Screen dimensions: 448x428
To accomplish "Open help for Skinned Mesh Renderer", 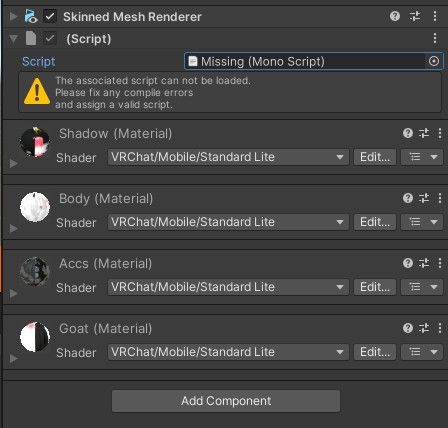I will [395, 16].
